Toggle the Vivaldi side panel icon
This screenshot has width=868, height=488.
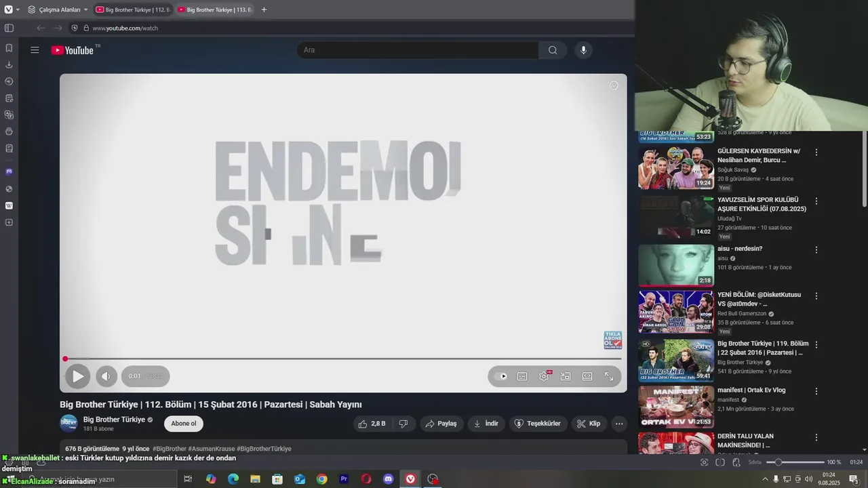(x=9, y=28)
